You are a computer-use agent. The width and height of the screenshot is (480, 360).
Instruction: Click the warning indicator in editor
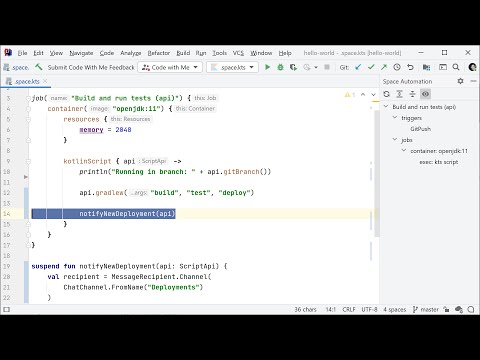(x=350, y=95)
